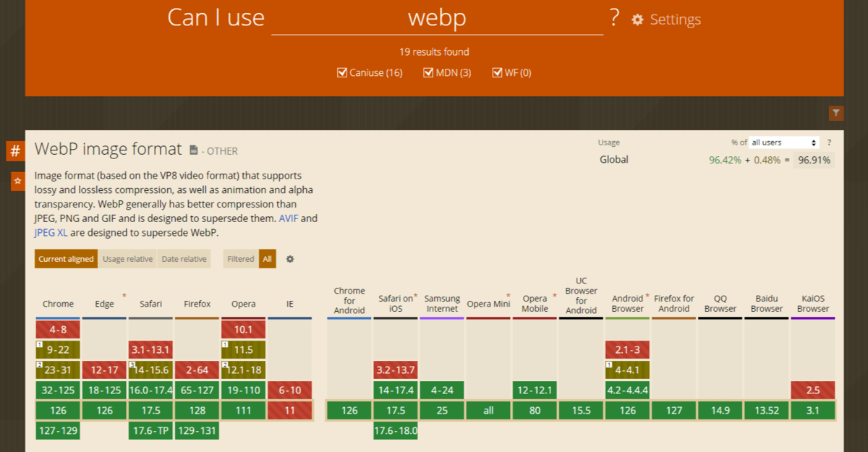The height and width of the screenshot is (452, 868).
Task: Click Safari 17.6-TP cell
Action: [151, 431]
